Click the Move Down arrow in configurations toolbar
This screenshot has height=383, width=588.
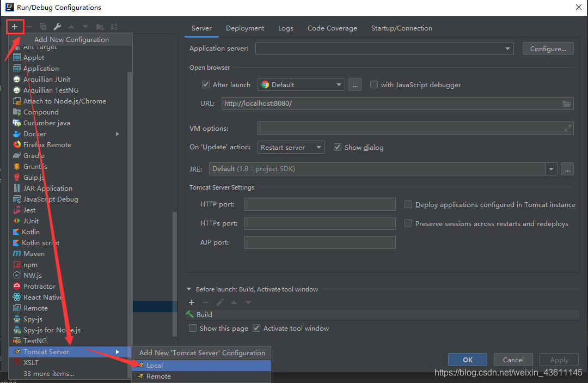tap(85, 27)
